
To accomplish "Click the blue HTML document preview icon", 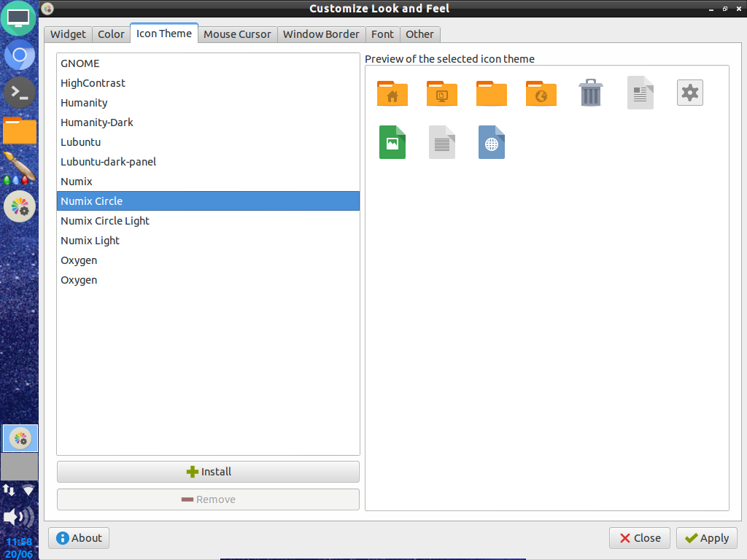I will coord(491,142).
